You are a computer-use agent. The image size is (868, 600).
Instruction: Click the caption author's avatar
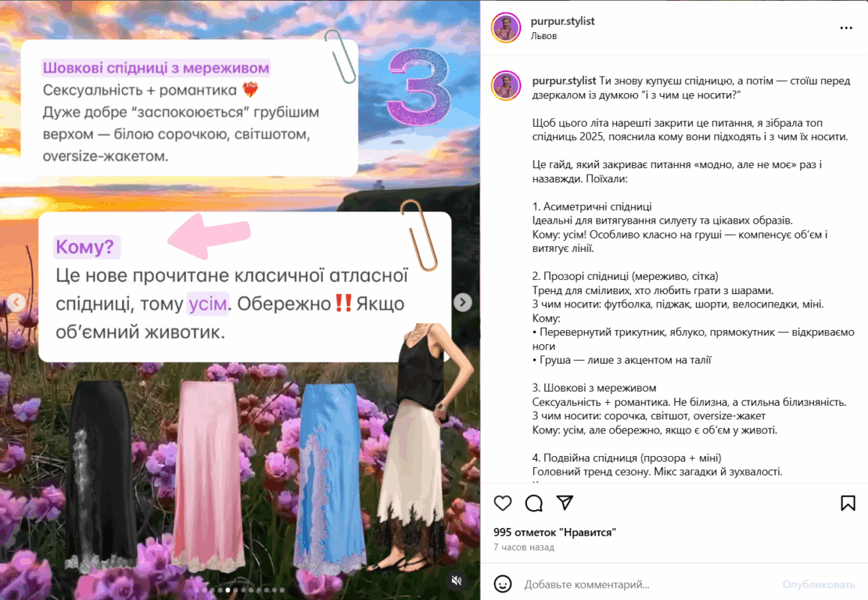[506, 85]
